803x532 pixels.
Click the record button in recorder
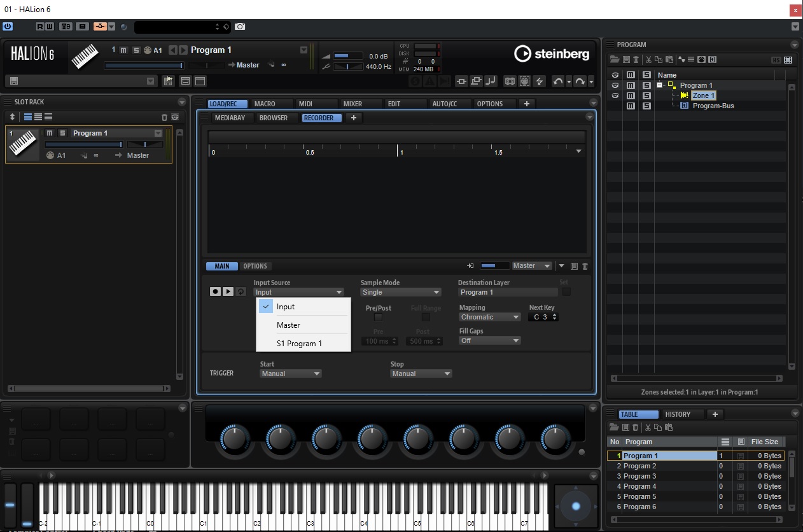pyautogui.click(x=216, y=291)
